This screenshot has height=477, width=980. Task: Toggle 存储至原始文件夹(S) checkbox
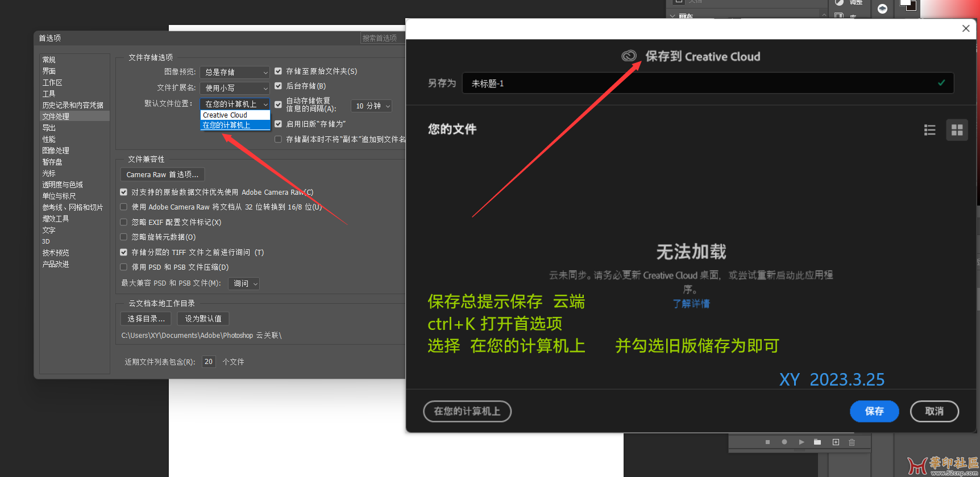(278, 71)
